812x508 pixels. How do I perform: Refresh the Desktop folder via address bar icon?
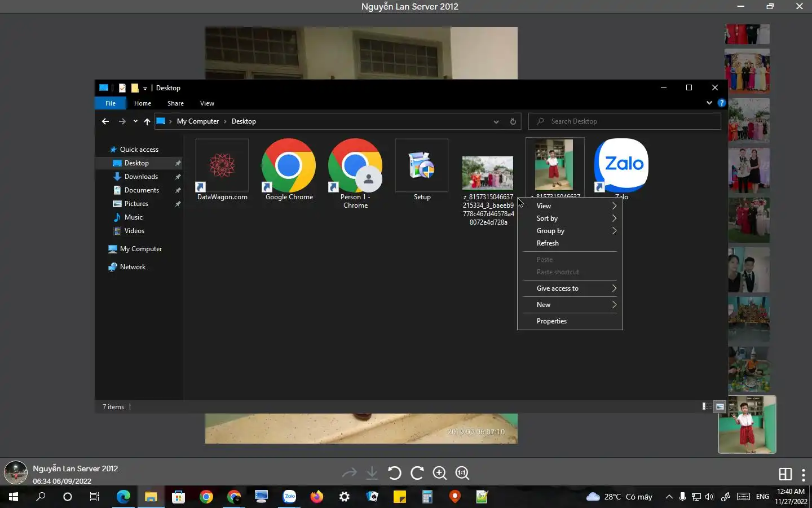pos(513,121)
